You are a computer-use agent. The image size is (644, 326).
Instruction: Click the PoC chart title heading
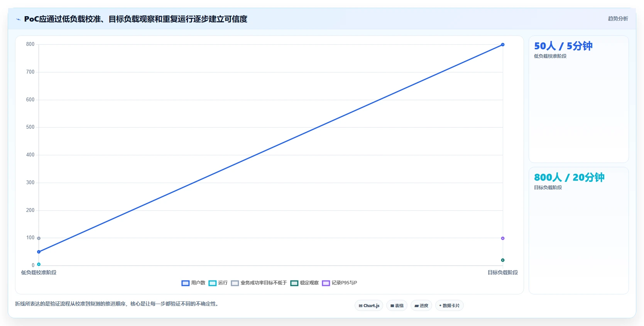pyautogui.click(x=135, y=19)
